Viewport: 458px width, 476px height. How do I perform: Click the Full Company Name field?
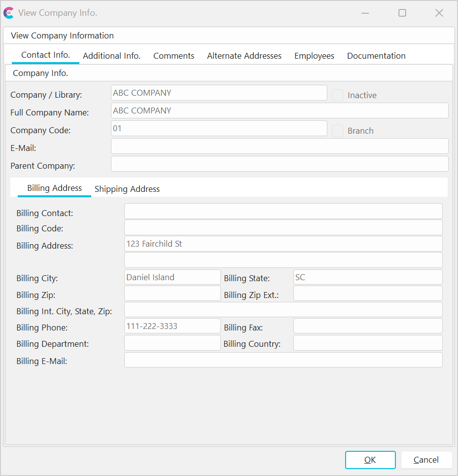click(x=280, y=110)
